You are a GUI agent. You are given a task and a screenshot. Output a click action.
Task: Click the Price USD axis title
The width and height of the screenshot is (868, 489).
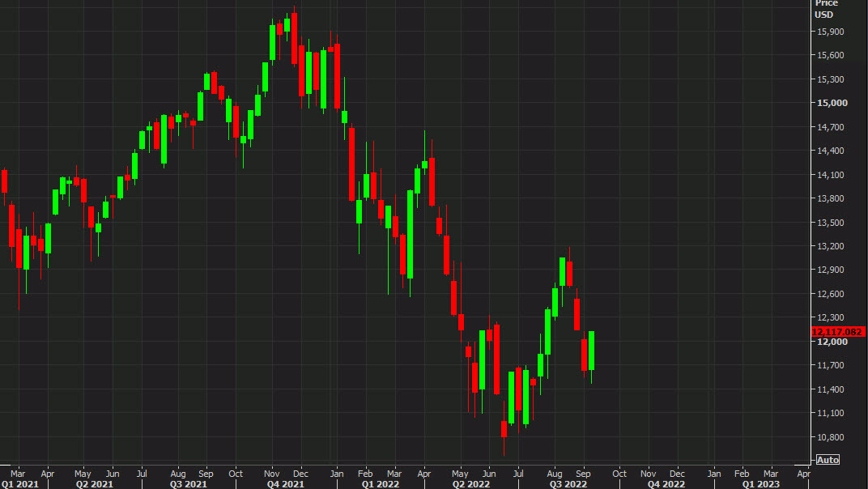coord(827,9)
